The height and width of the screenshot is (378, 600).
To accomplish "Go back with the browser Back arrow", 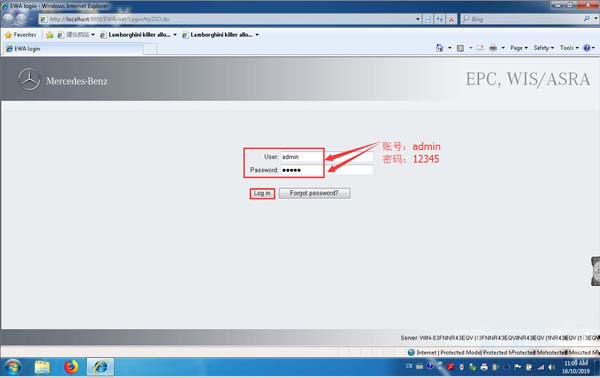I will [x=8, y=18].
